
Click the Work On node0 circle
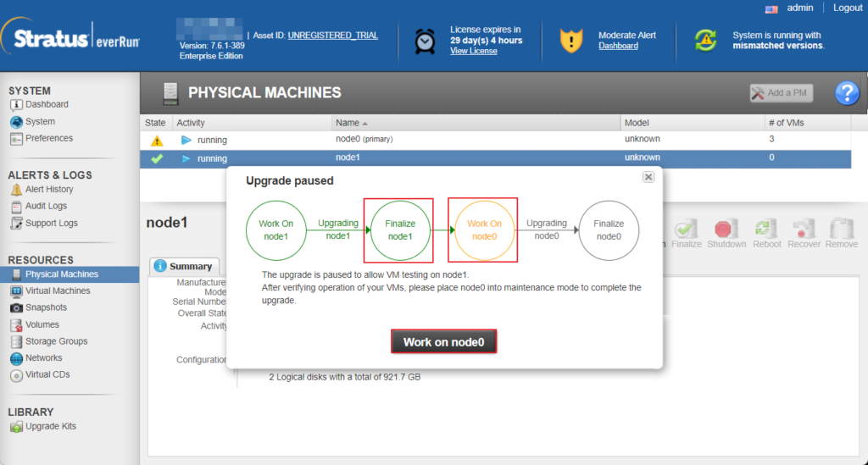(484, 230)
